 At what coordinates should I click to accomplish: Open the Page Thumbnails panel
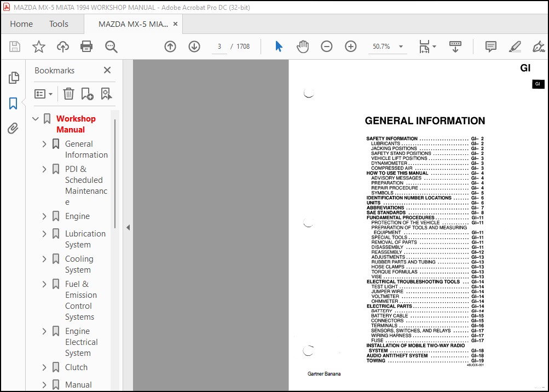coord(14,78)
